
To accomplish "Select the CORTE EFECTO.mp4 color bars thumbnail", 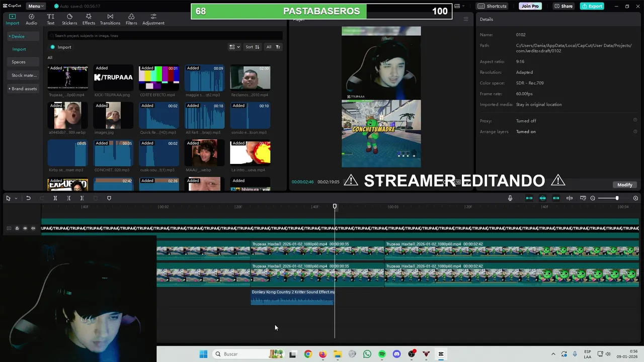I will point(159,77).
